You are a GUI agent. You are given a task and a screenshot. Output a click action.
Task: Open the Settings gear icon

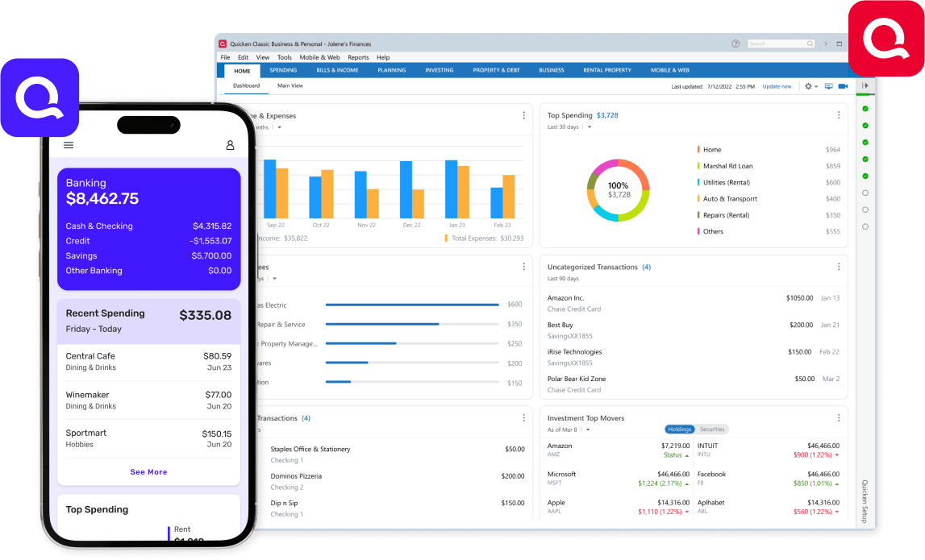[x=808, y=86]
